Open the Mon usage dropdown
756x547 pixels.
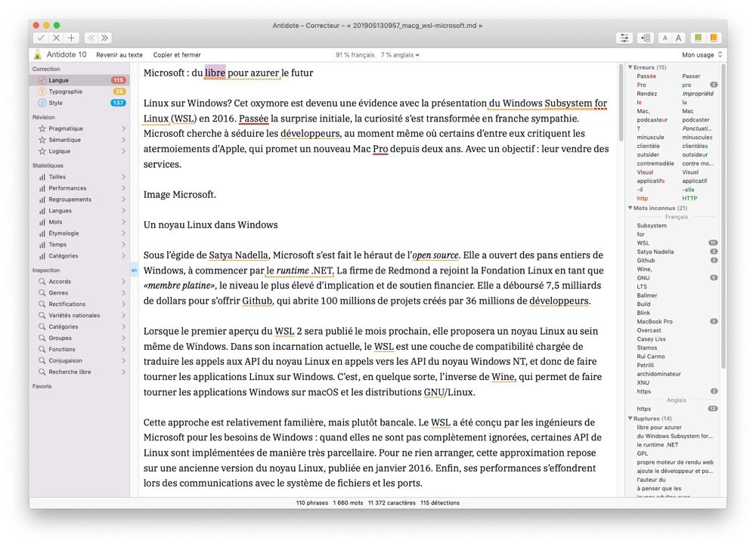click(x=702, y=55)
